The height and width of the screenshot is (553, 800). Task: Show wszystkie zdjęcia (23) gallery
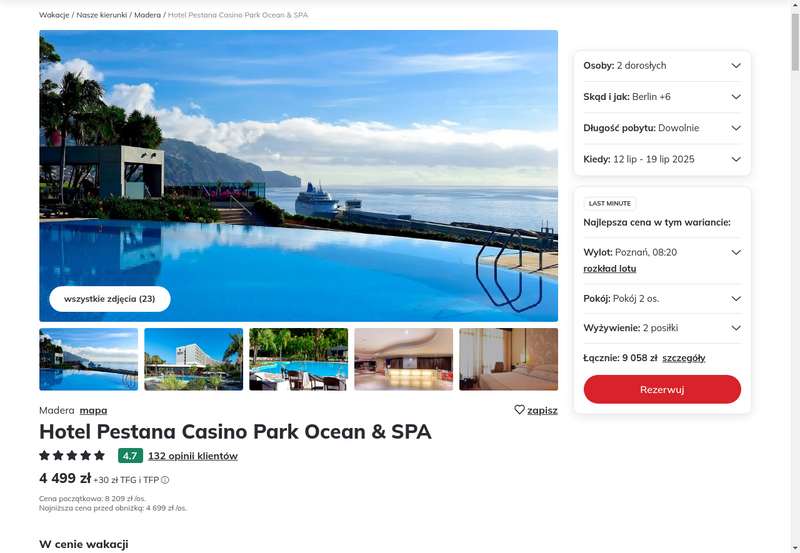110,299
